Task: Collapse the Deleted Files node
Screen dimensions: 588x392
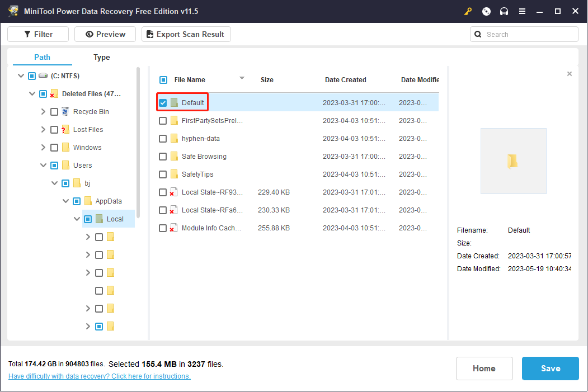Action: pos(32,94)
